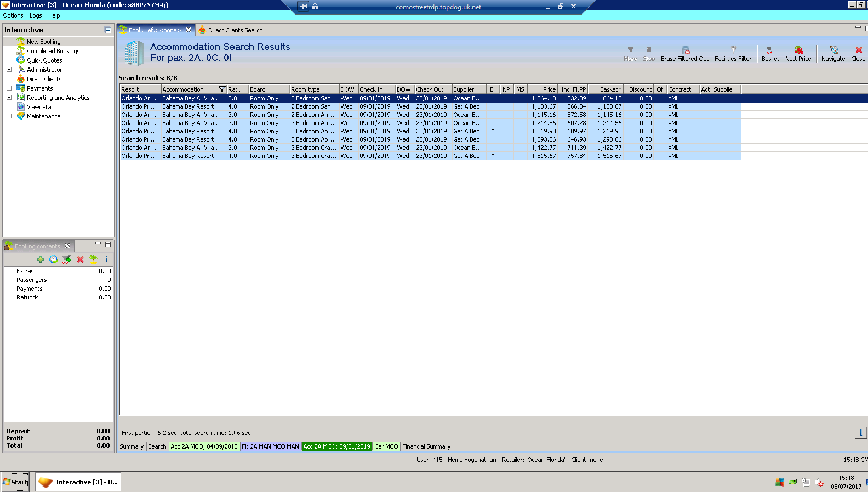Click the green plus add icon
Screen dimensions: 868x492
pyautogui.click(x=41, y=259)
